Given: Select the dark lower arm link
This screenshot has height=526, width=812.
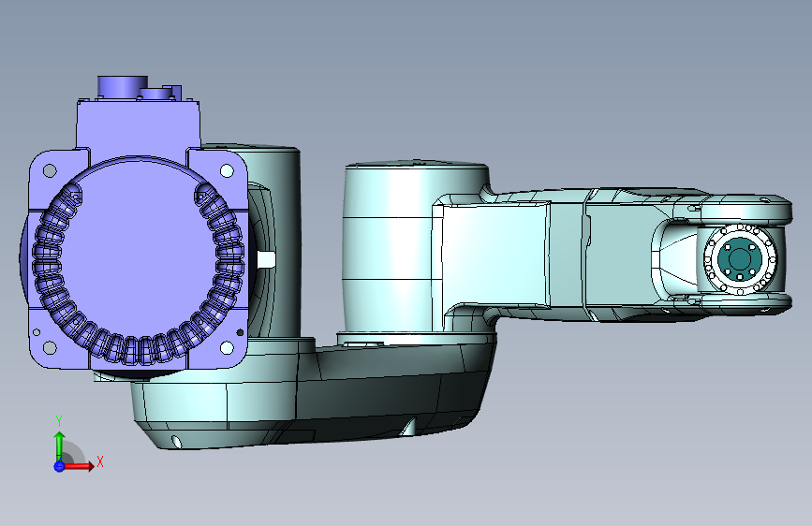Looking at the screenshot, I should click(316, 391).
